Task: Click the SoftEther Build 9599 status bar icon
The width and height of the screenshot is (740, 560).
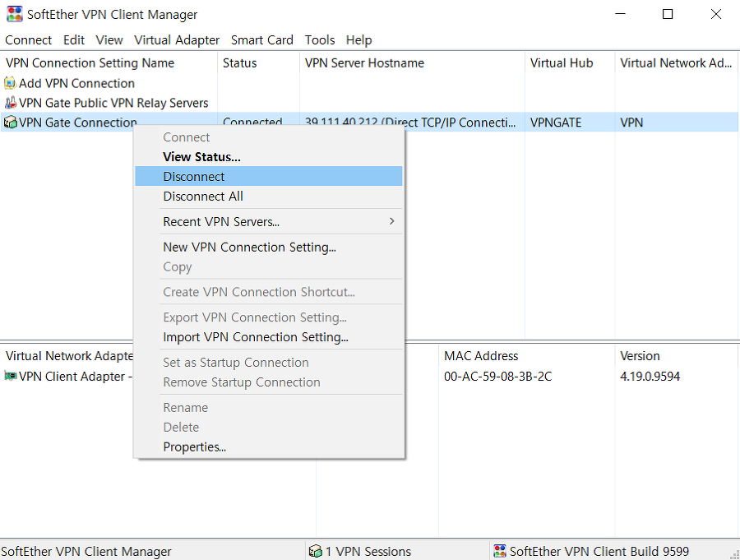Action: (x=500, y=551)
